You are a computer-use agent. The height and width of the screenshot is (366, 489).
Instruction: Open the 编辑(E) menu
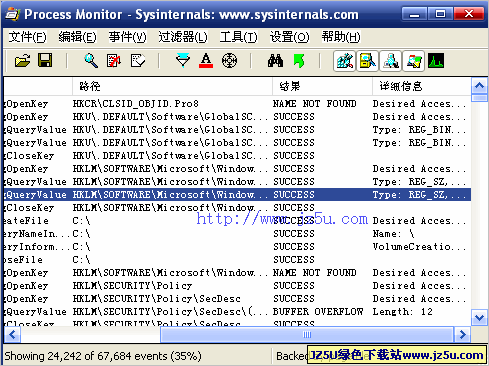[x=77, y=37]
